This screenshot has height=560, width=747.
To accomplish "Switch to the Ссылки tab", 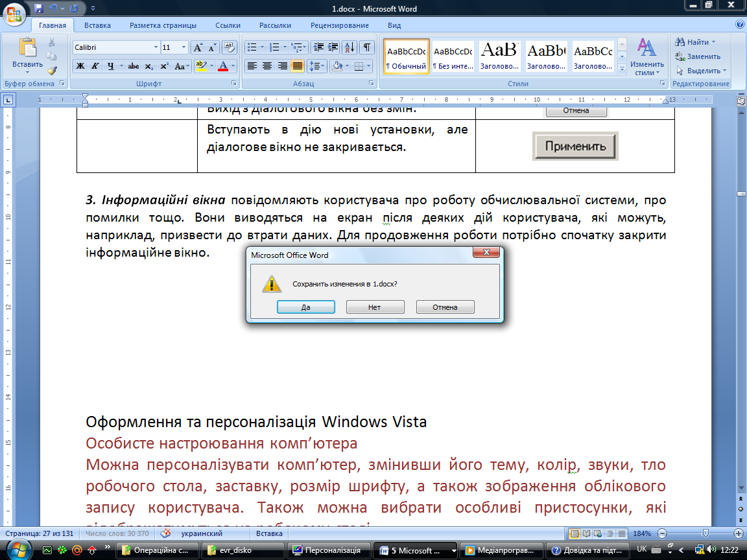I will click(228, 25).
